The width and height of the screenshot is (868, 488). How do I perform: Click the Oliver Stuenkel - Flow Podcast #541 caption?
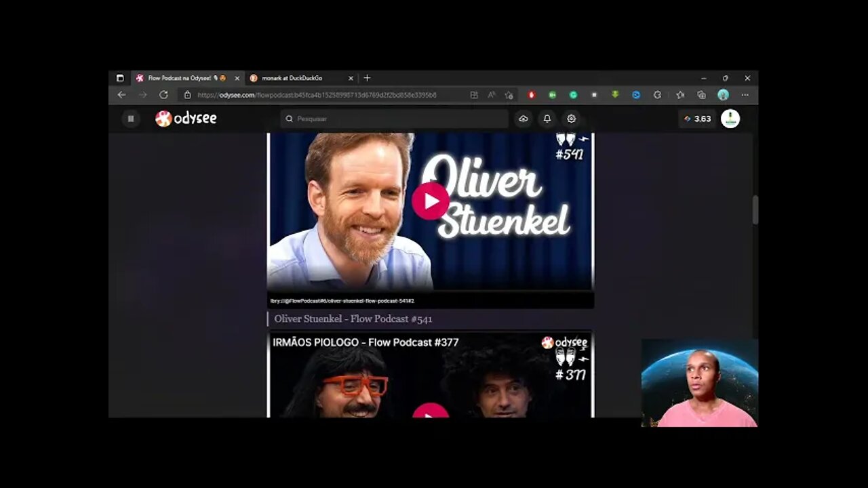353,319
